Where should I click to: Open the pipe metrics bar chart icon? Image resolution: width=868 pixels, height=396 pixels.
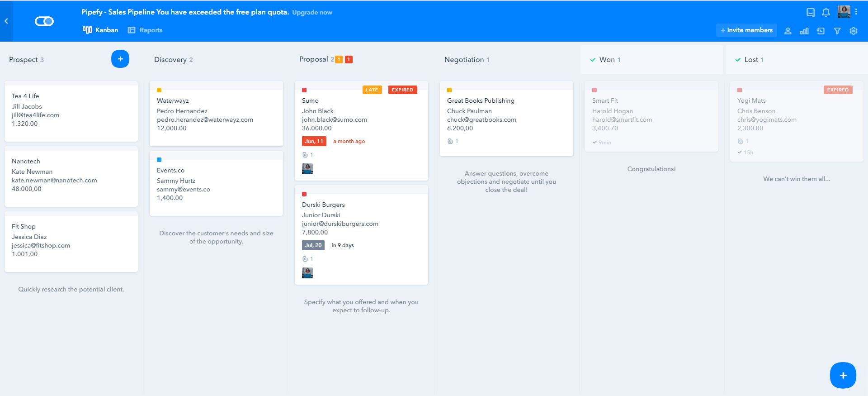pos(804,31)
